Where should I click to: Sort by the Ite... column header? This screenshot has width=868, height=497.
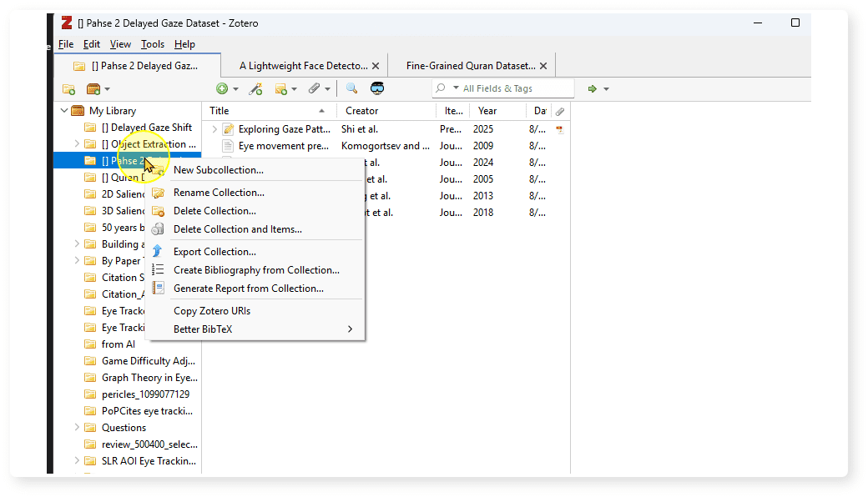click(x=453, y=111)
